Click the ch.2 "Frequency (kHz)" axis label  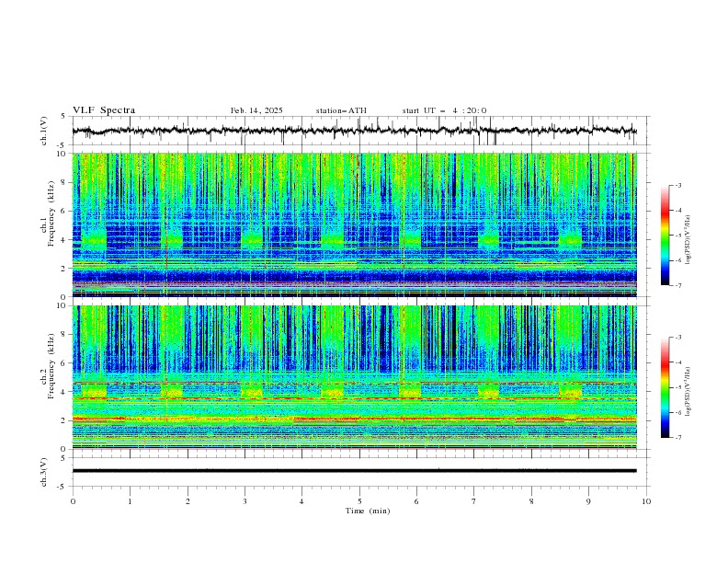(x=51, y=365)
